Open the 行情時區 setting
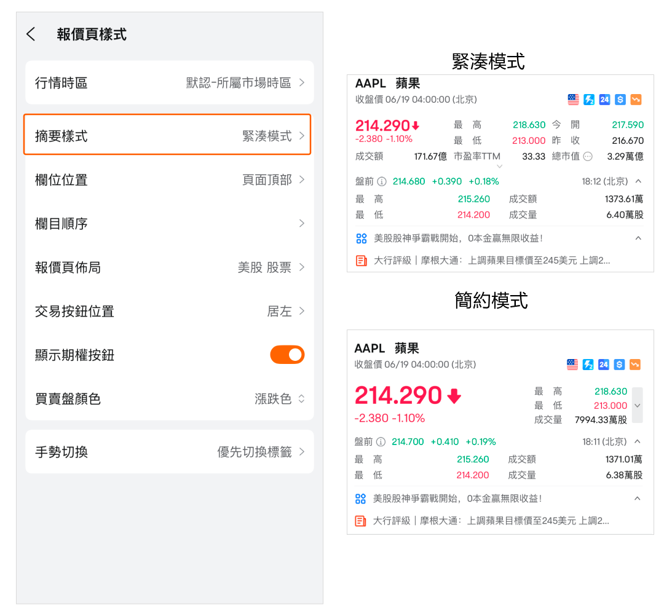Viewport: 672px width, 616px height. (169, 82)
